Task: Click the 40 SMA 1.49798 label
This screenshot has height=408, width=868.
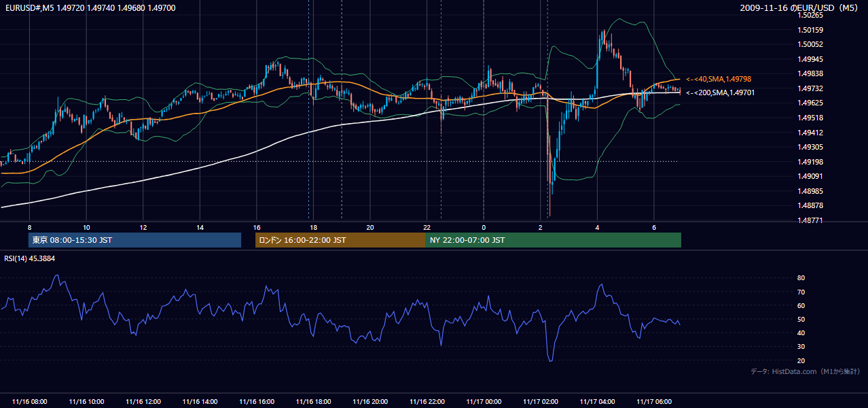Action: pos(719,80)
